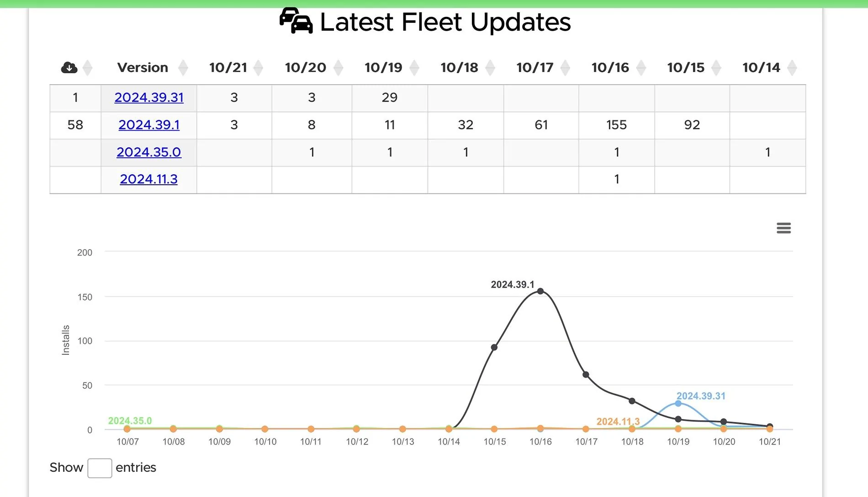Sort by 10/16 column sort arrows

tap(641, 68)
